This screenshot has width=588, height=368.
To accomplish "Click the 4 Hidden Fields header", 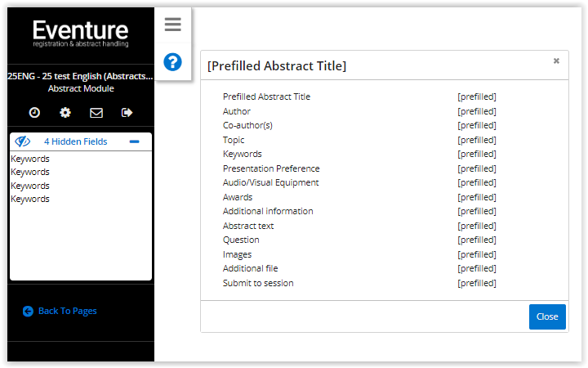I will click(x=76, y=141).
